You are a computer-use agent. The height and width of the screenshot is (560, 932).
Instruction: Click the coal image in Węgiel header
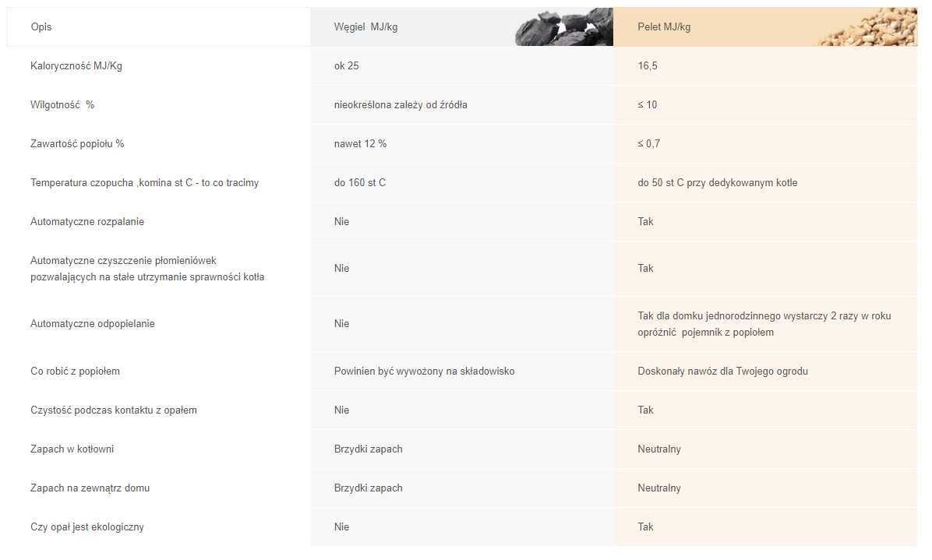564,26
